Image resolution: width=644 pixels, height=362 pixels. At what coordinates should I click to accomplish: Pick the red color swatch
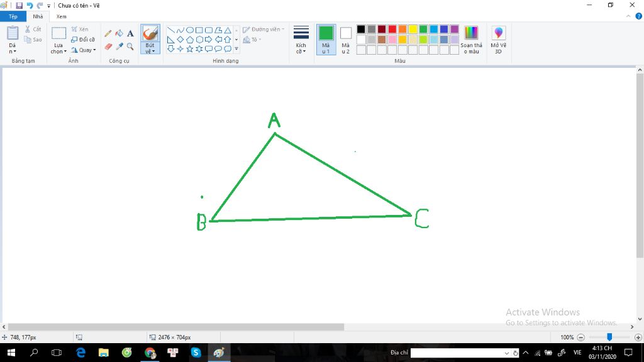[392, 29]
